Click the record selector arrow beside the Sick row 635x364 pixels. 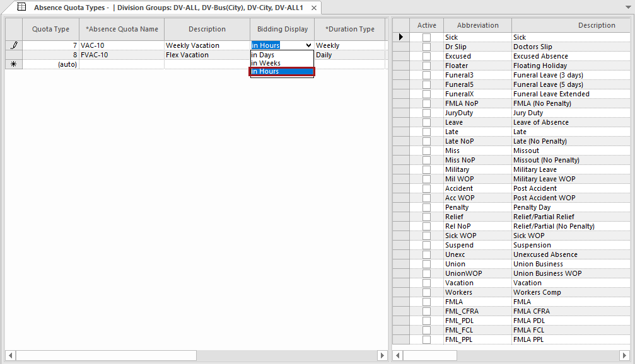point(402,37)
